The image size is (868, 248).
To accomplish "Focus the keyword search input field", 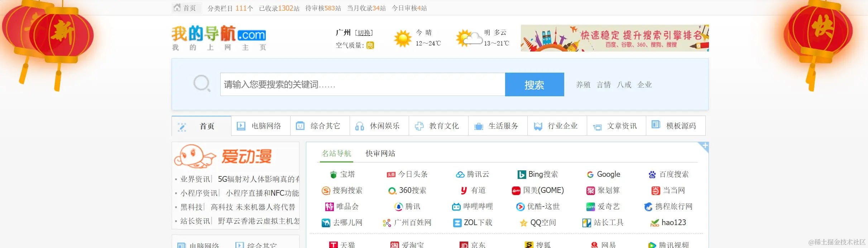I will tap(363, 84).
